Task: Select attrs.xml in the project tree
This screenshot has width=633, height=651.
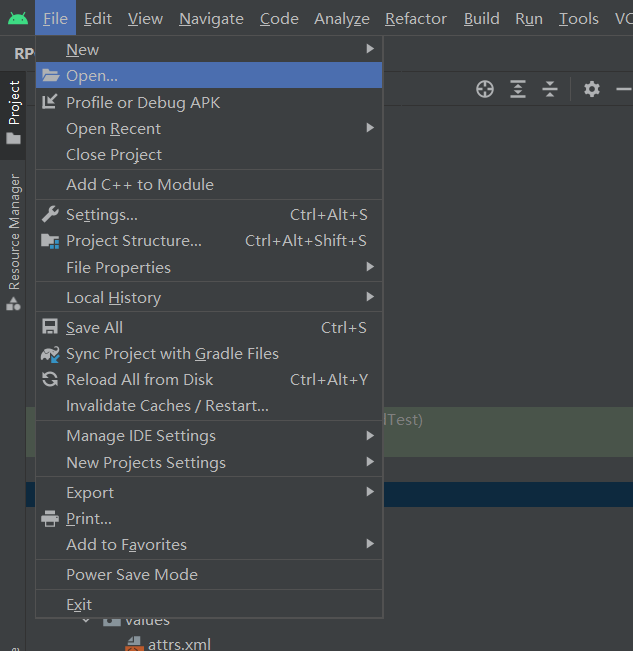Action: (x=179, y=644)
